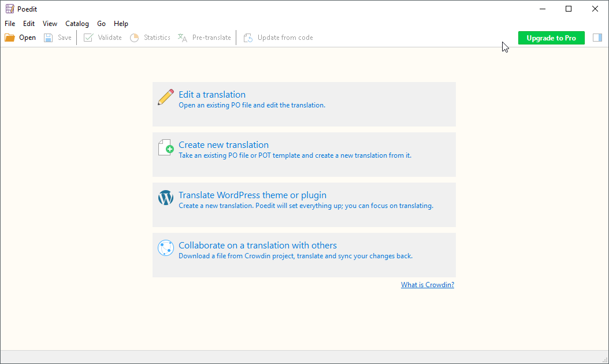The width and height of the screenshot is (609, 364).
Task: Choose Create new translation heading
Action: click(x=224, y=145)
